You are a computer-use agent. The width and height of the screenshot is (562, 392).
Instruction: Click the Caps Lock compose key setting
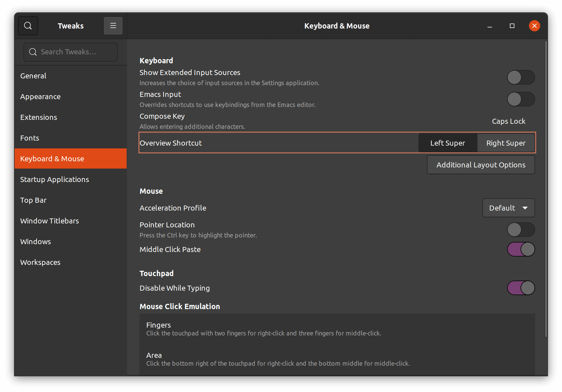pos(508,121)
